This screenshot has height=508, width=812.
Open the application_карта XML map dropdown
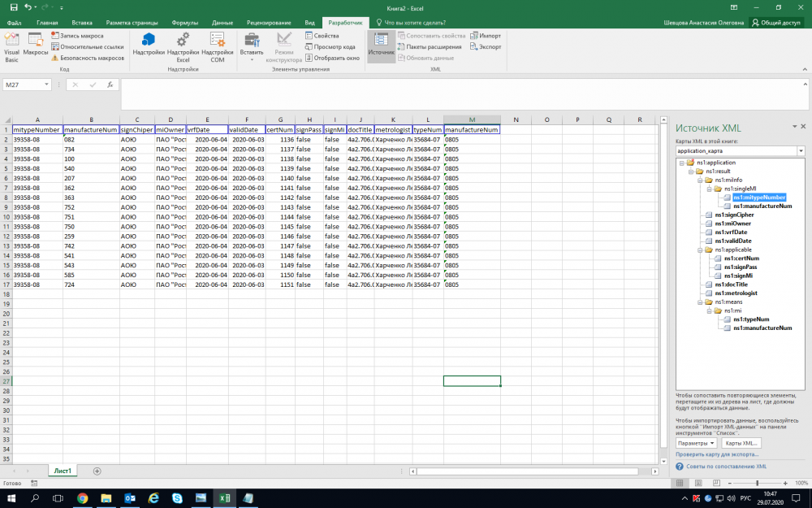801,151
